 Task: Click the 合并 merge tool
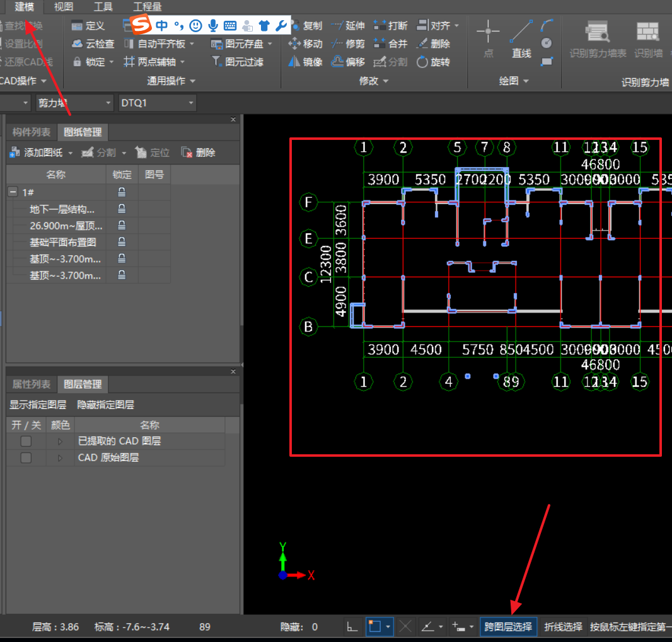pyautogui.click(x=390, y=43)
